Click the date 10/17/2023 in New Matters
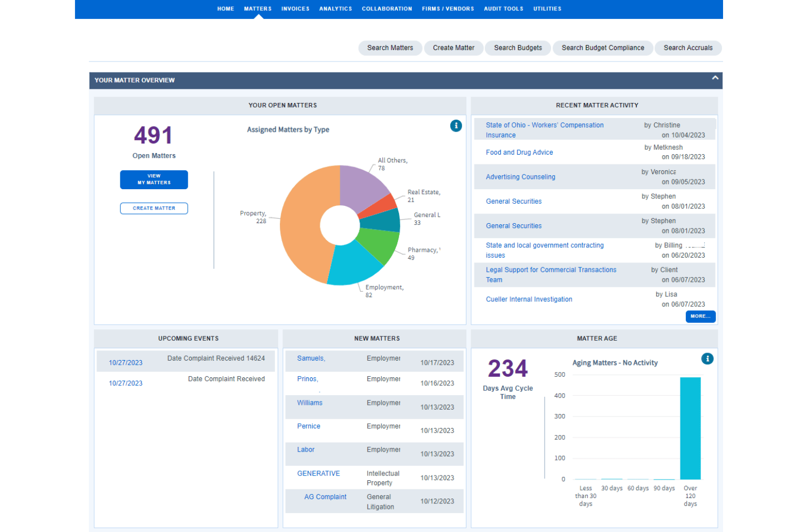The image size is (798, 532). (437, 363)
